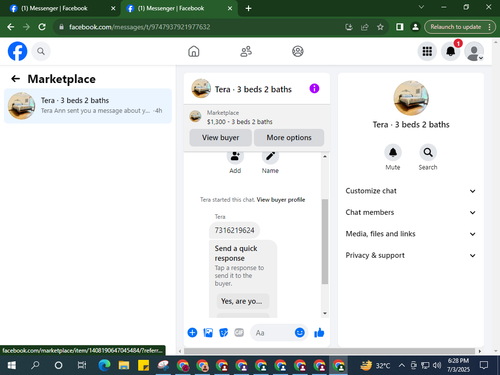The image size is (500, 375).
Task: Choose a sticker icon in composer
Action: (x=224, y=332)
